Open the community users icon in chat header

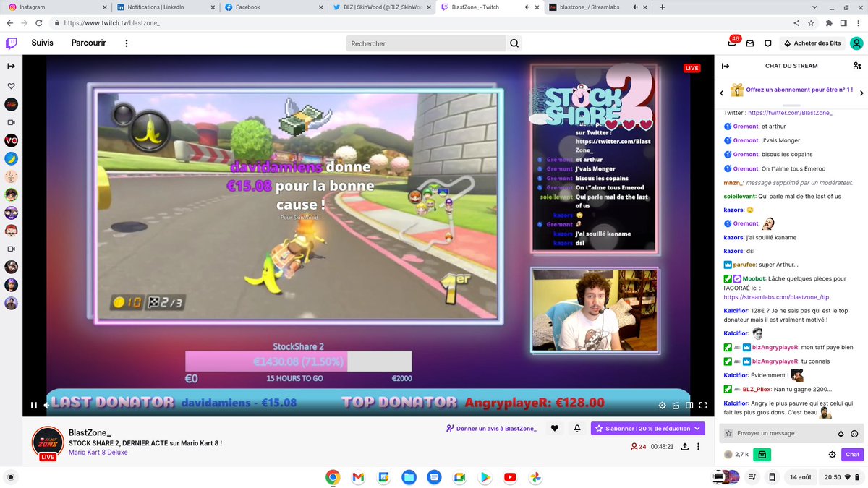pyautogui.click(x=856, y=66)
